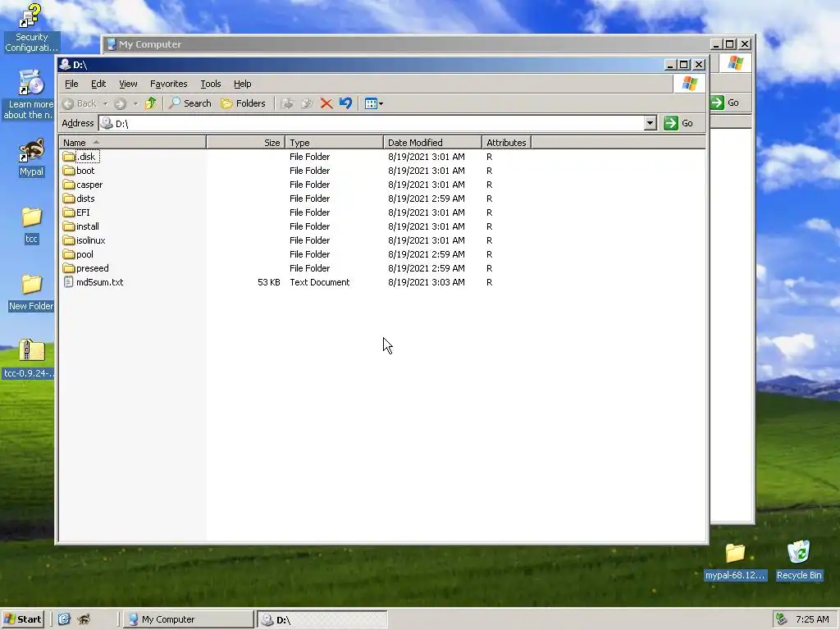The width and height of the screenshot is (840, 630).
Task: Click the 7:25 AM taskbar clock
Action: pyautogui.click(x=812, y=619)
